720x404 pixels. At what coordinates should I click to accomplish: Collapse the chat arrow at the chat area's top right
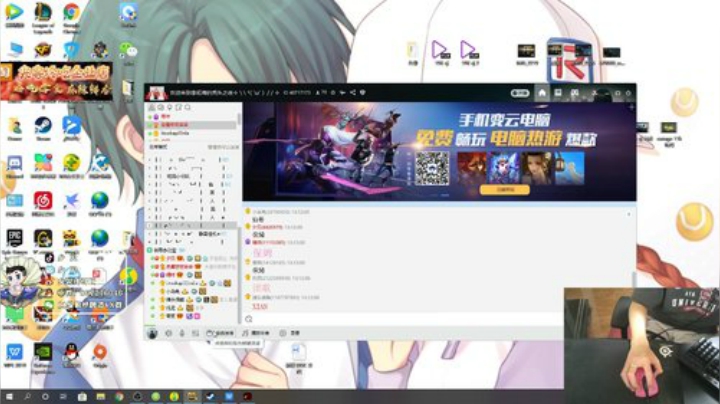629,214
